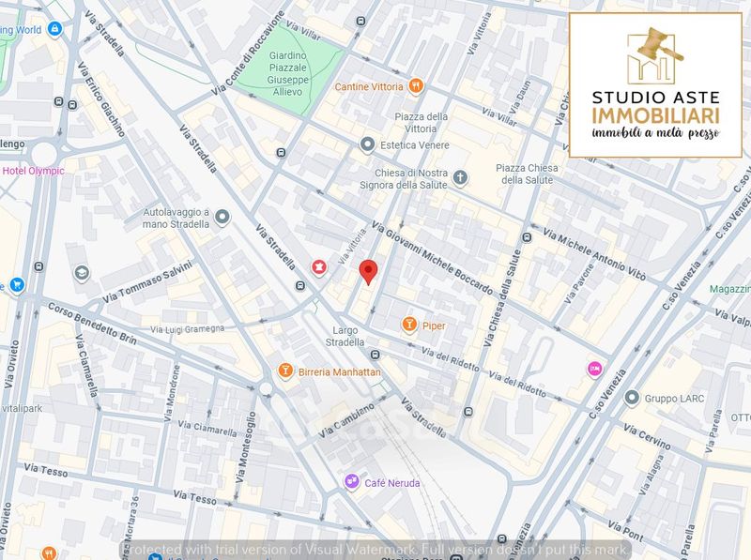The height and width of the screenshot is (560, 751).
Task: Click the blue shopping cart icon at left edge
Action: click(15, 285)
